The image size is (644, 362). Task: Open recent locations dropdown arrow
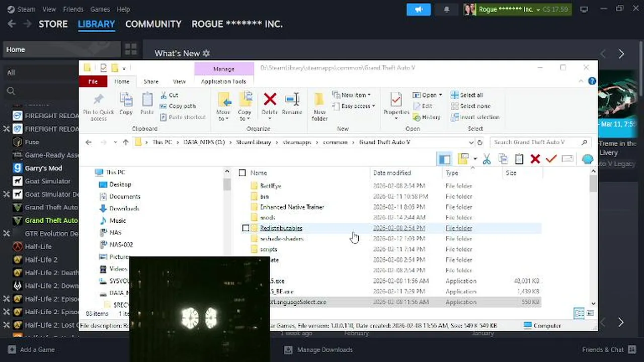(115, 142)
